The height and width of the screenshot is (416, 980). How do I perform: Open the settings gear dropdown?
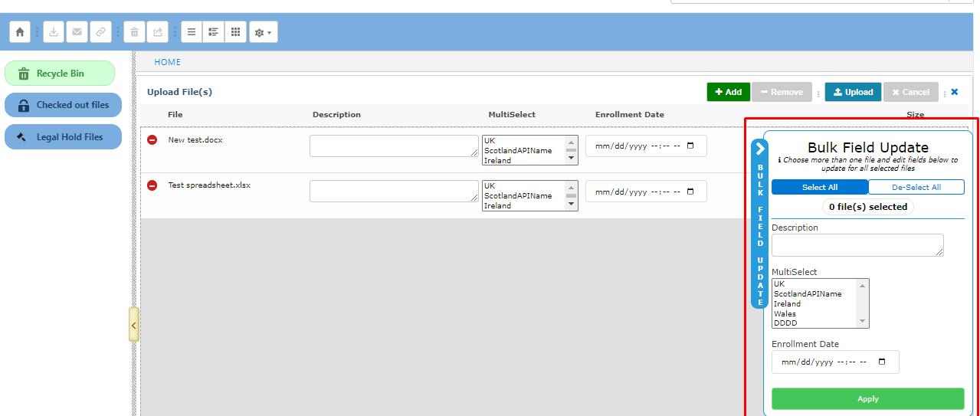[263, 32]
